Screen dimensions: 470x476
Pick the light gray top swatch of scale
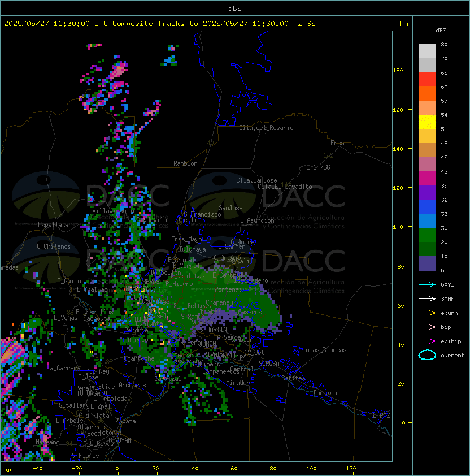coord(427,51)
